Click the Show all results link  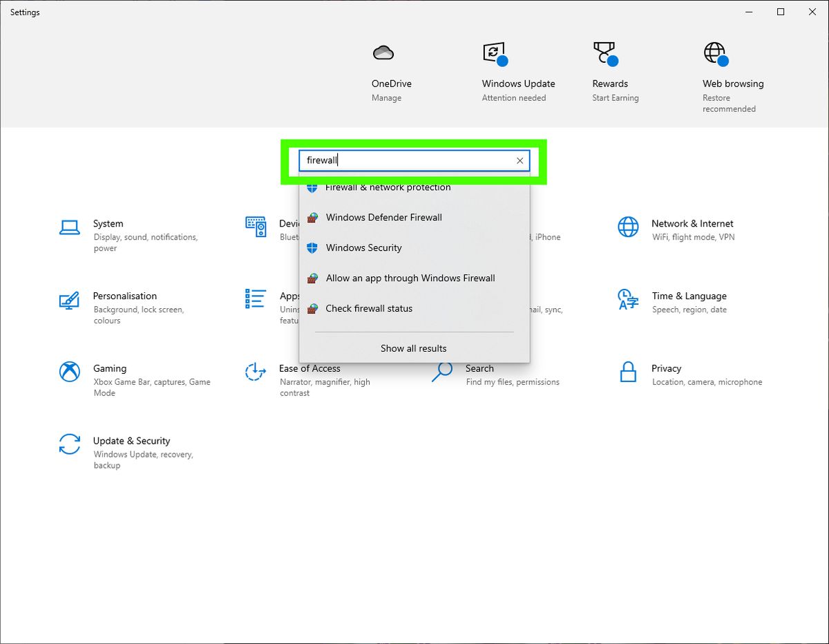coord(413,348)
